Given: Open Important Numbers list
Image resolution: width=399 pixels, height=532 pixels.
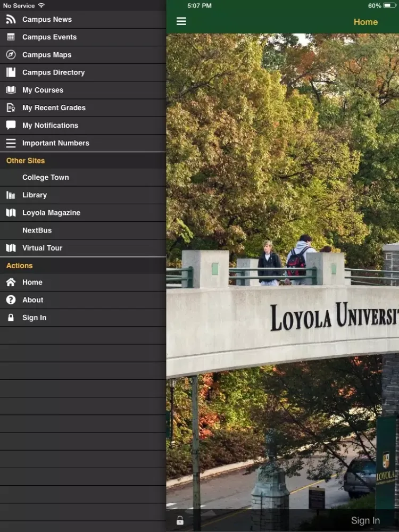Looking at the screenshot, I should (83, 143).
